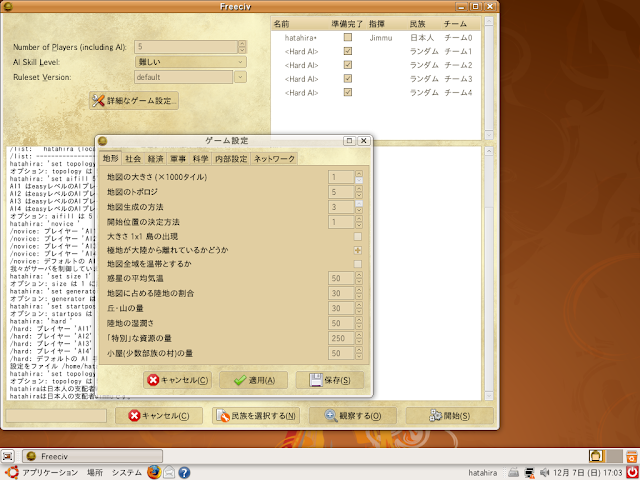Click the Freeciv taskbar window button

[x=93, y=456]
